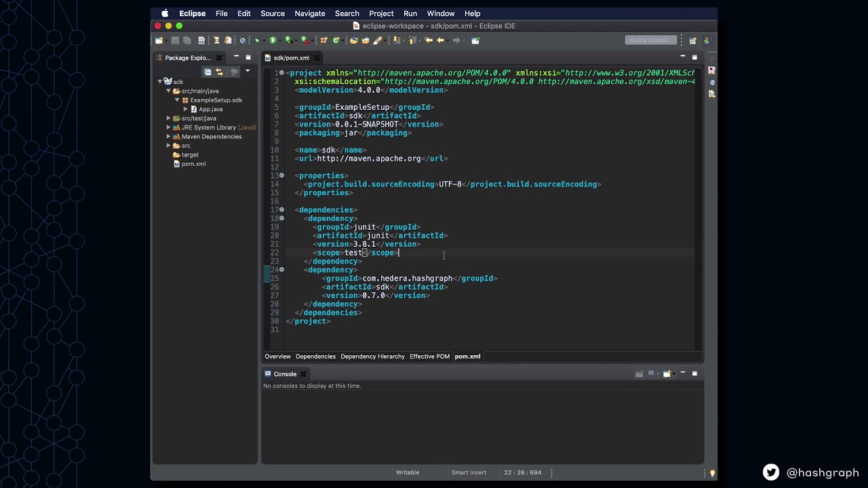Open the dropdown next to the Run button
The width and height of the screenshot is (868, 488).
(280, 41)
